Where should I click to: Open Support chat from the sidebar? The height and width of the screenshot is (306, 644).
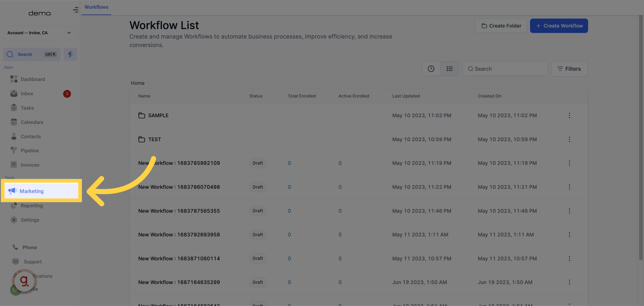[x=27, y=261]
